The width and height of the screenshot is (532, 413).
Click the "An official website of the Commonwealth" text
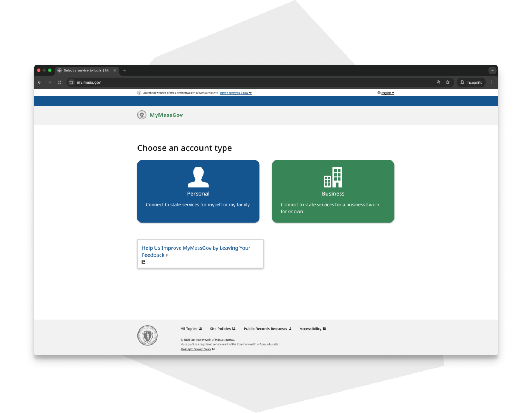pyautogui.click(x=181, y=93)
